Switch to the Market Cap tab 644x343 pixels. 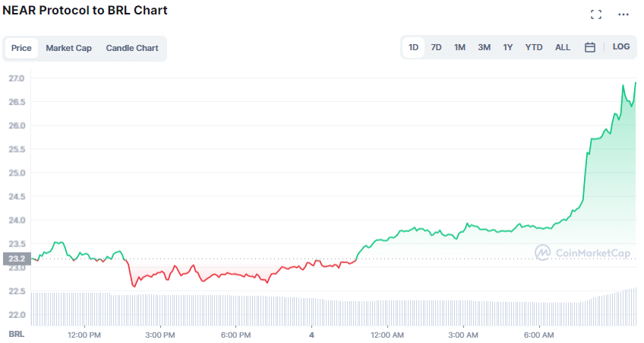click(68, 48)
